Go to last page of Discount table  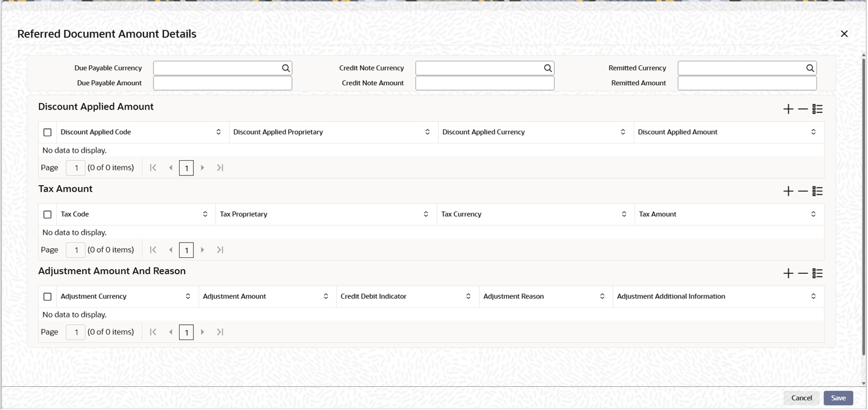point(220,168)
